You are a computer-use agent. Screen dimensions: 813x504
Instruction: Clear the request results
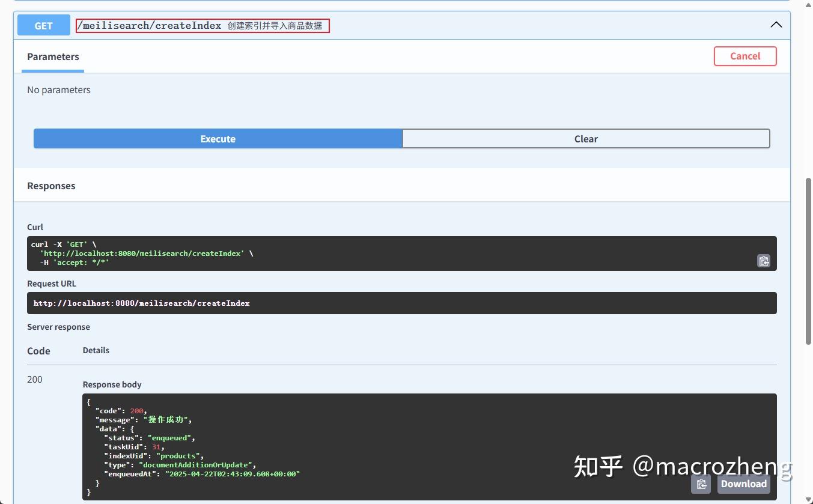[586, 138]
